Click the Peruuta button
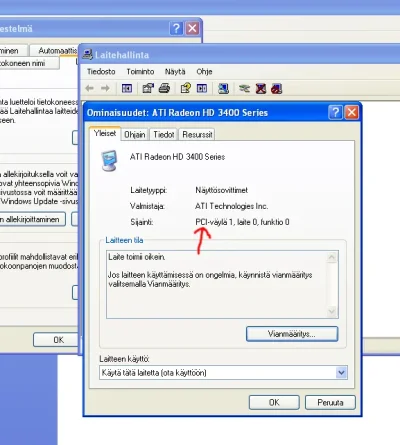This screenshot has height=445, width=400. [330, 403]
